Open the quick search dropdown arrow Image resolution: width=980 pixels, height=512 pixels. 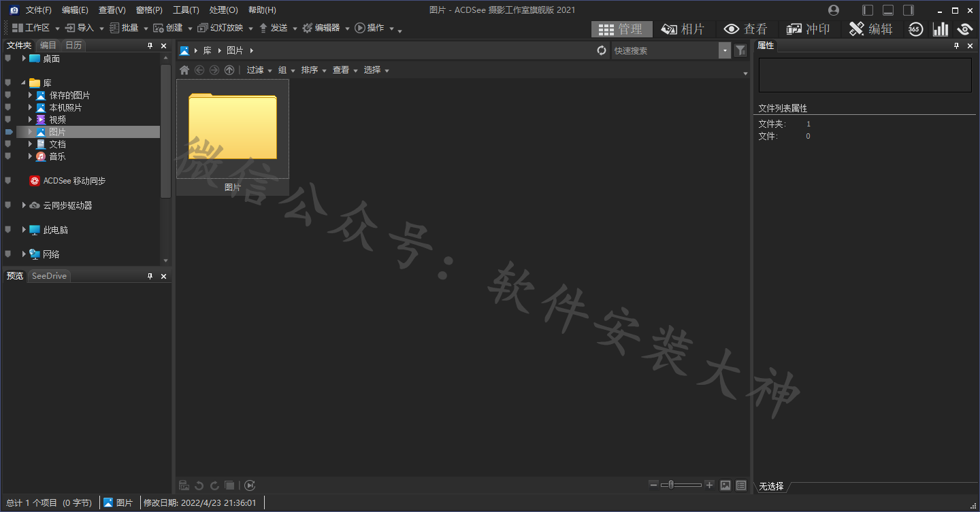[725, 50]
